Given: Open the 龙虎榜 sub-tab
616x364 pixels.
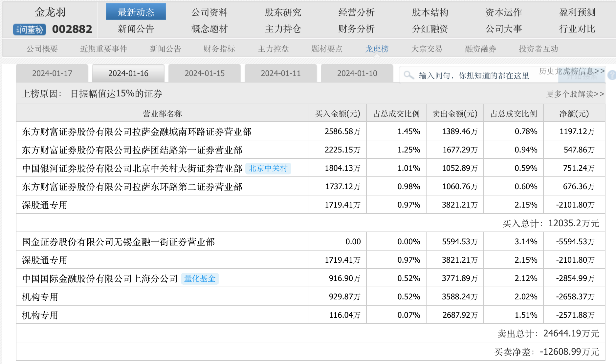Looking at the screenshot, I should [x=377, y=49].
